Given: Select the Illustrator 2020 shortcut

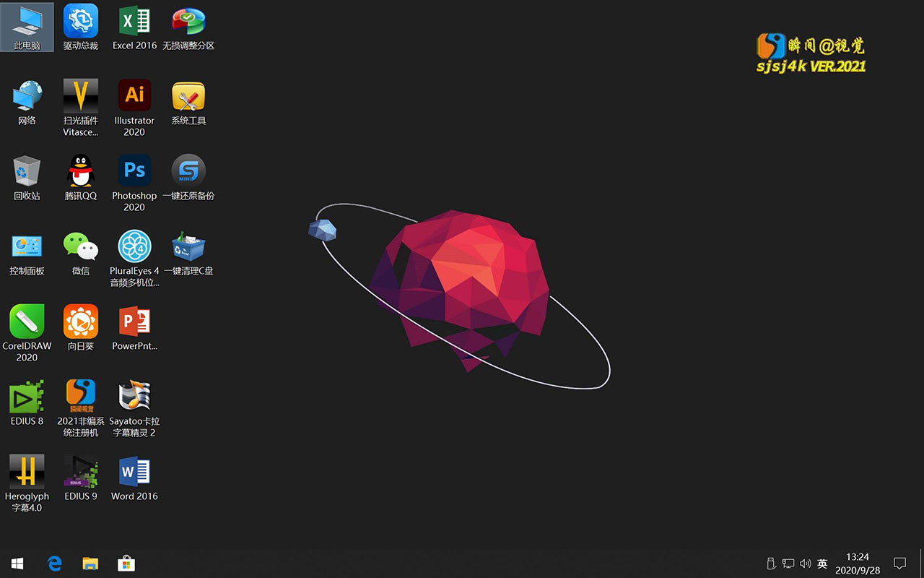Looking at the screenshot, I should tap(134, 108).
